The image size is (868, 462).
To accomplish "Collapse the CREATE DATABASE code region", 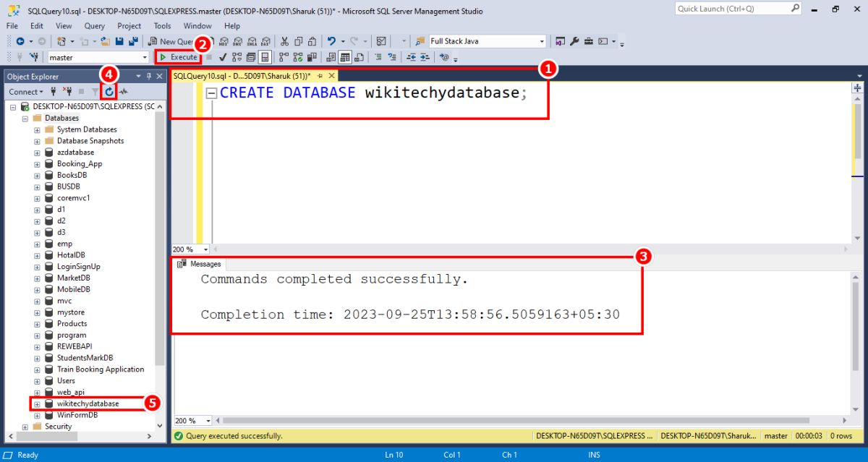I will point(212,93).
